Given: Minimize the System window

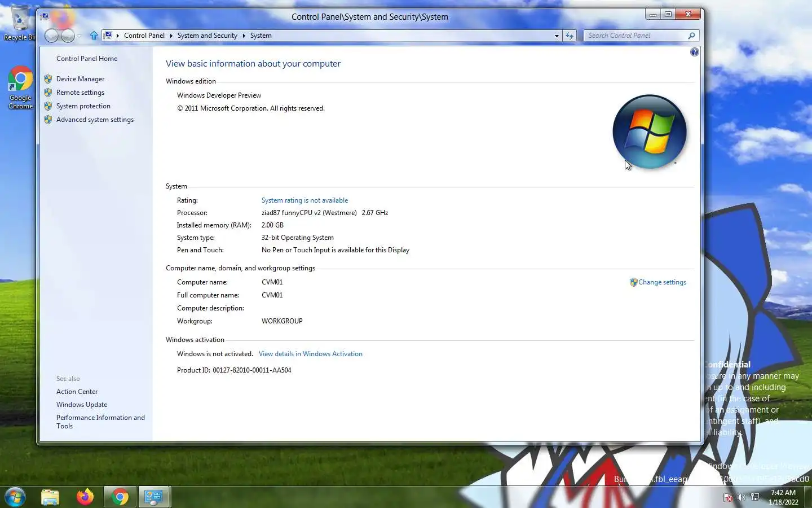Looking at the screenshot, I should pyautogui.click(x=653, y=15).
